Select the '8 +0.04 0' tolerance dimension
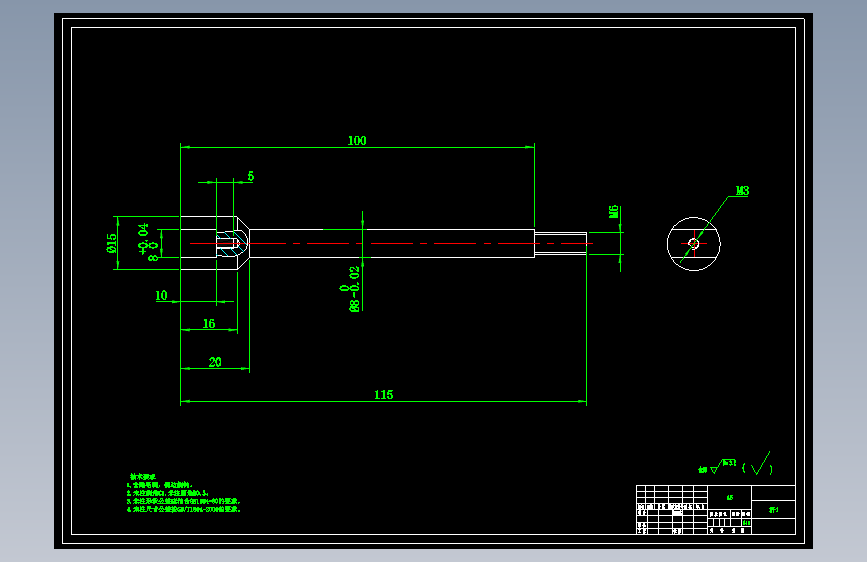Screen dimensions: 867x562 pos(148,242)
